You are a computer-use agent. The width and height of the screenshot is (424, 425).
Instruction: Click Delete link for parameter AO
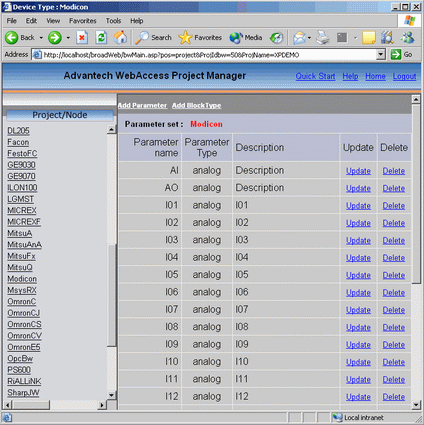point(394,188)
